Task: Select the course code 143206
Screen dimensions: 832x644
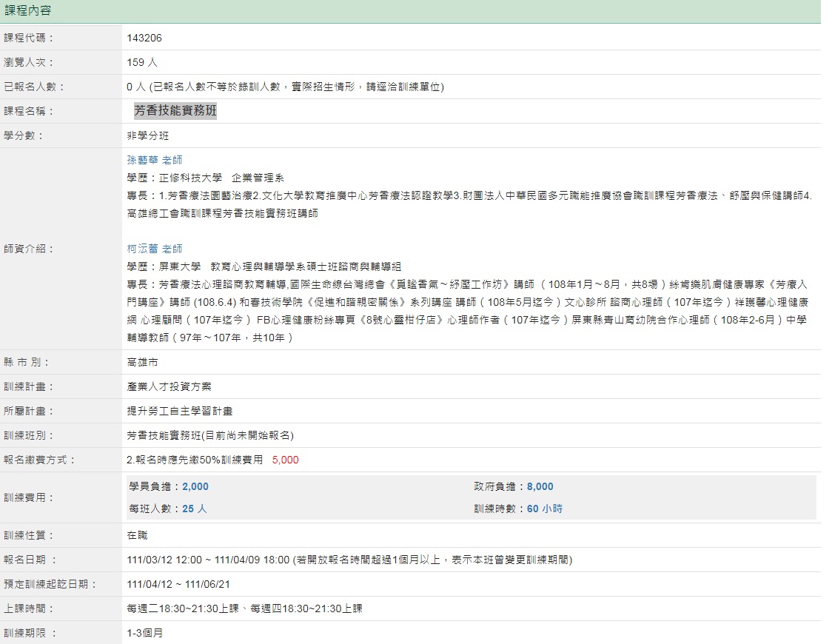Action: (x=144, y=38)
